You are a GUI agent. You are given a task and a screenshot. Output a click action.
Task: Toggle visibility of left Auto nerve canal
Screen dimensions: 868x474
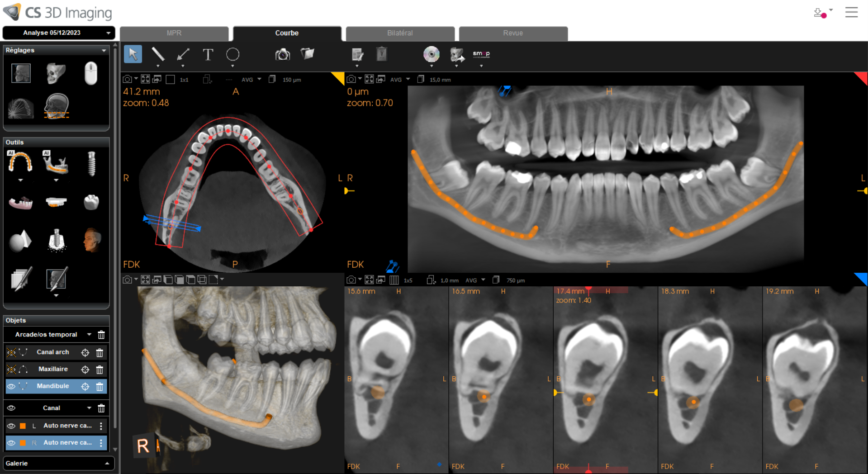click(x=11, y=426)
